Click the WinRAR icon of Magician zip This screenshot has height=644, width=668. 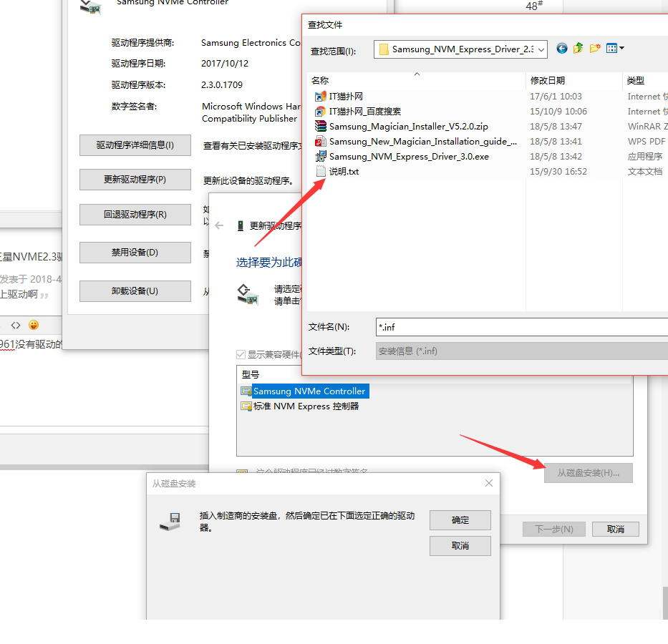point(320,127)
